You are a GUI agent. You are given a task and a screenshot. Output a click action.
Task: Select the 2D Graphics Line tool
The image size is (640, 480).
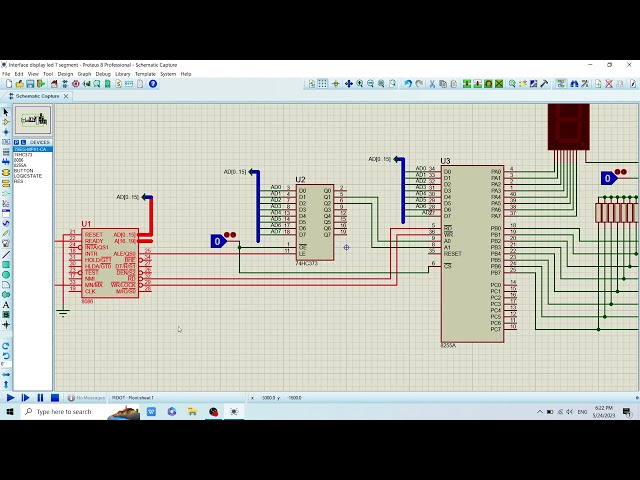tap(6, 254)
